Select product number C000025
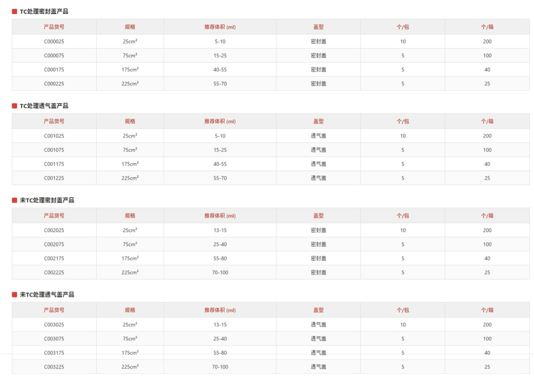The height and width of the screenshot is (392, 534). (54, 42)
